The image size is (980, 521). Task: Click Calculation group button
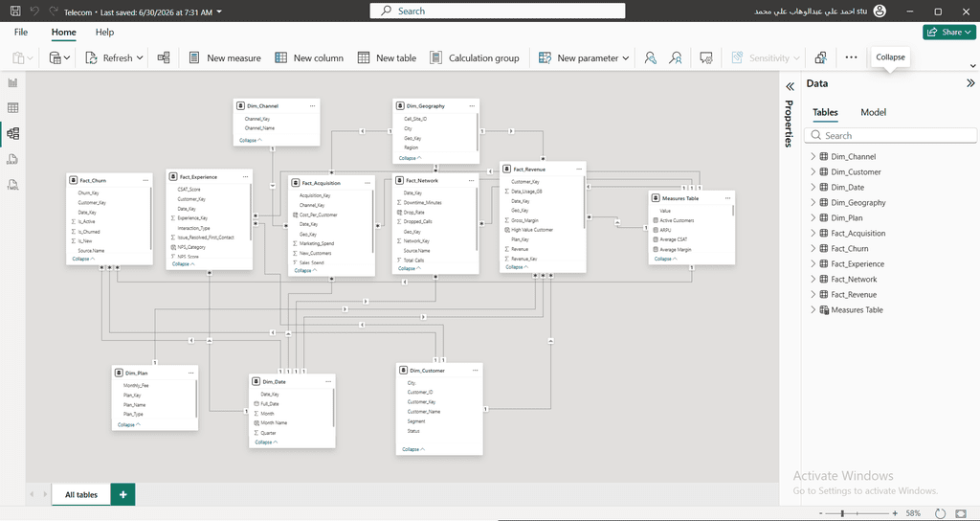(x=475, y=57)
